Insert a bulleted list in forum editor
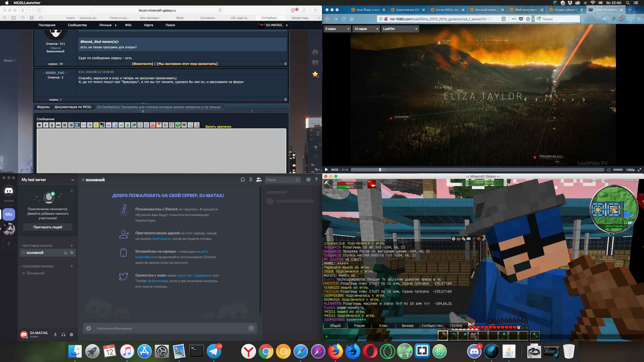Viewport: 644px width, 362px height. pyautogui.click(x=140, y=125)
